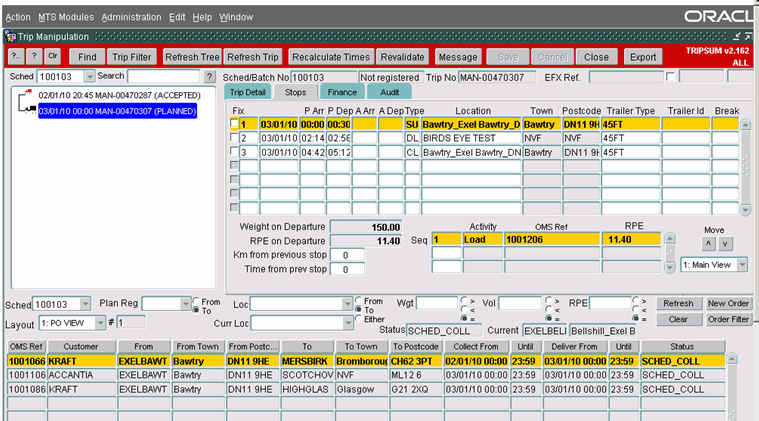Open the top Sched 100103 dropdown
Viewport: 759px width, 421px height.
click(x=90, y=76)
